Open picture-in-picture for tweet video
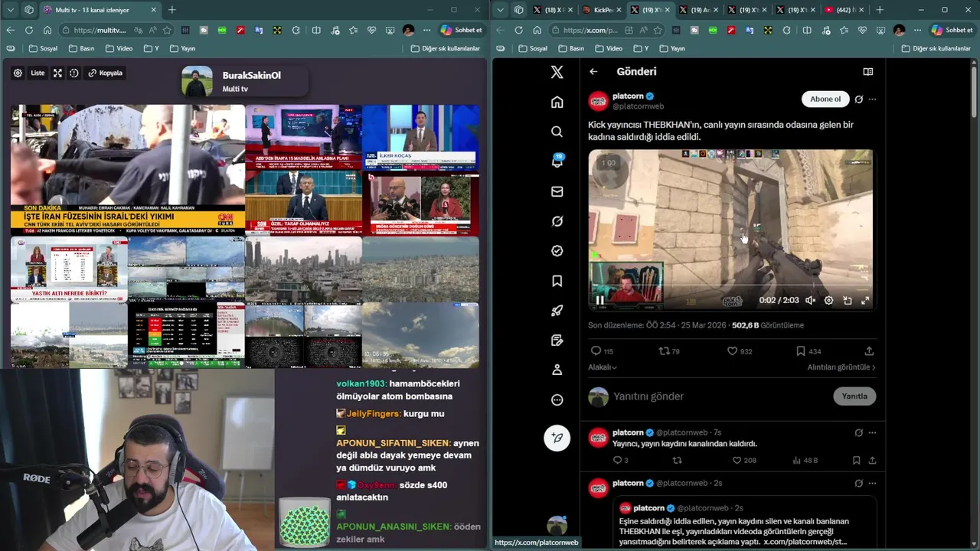 coord(847,301)
